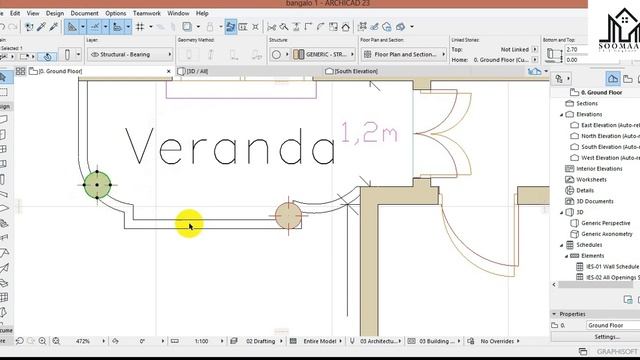Open the GENERIC - STR... structure dropdown
This screenshot has width=640, height=360.
coord(324,54)
